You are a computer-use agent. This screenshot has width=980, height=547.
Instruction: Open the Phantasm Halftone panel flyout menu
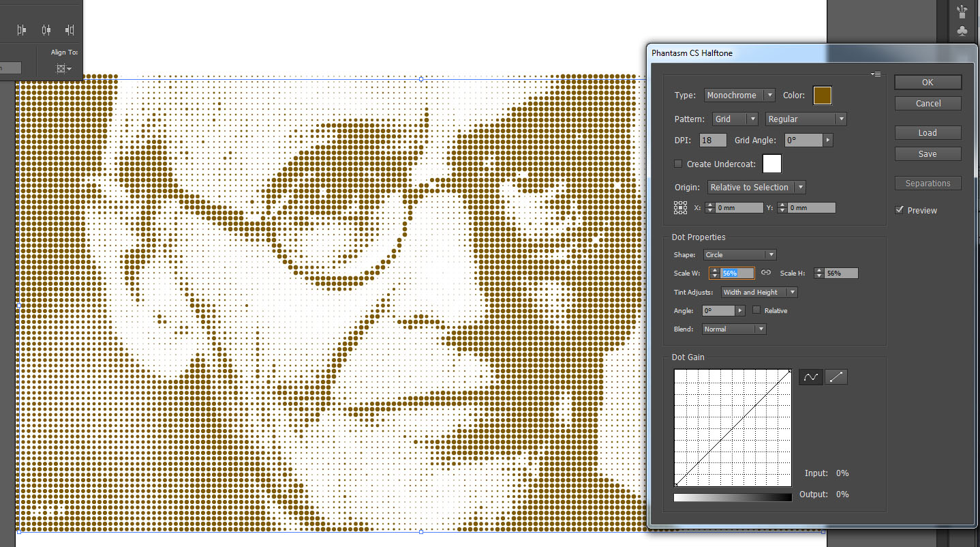click(876, 74)
